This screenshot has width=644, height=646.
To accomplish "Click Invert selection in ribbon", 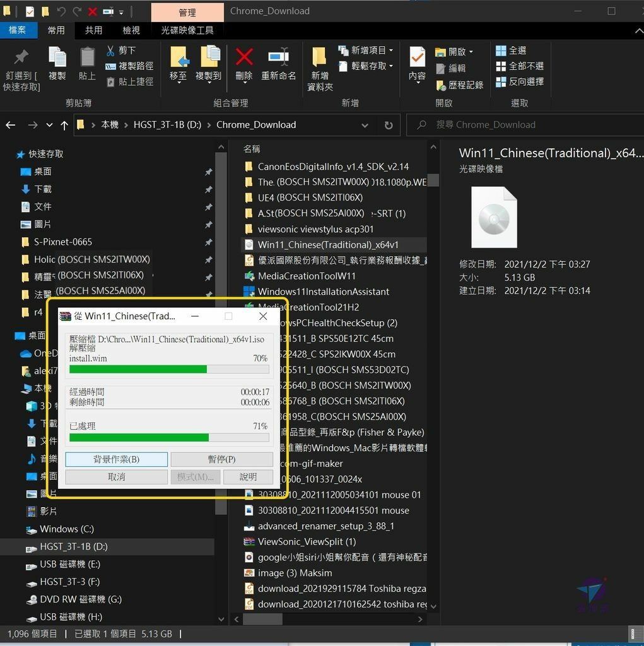I will (519, 81).
